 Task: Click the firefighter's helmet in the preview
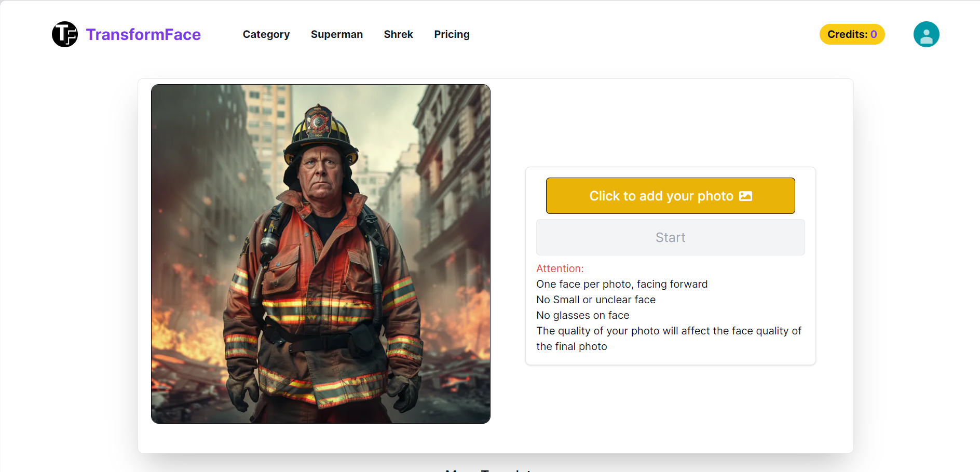[x=320, y=127]
